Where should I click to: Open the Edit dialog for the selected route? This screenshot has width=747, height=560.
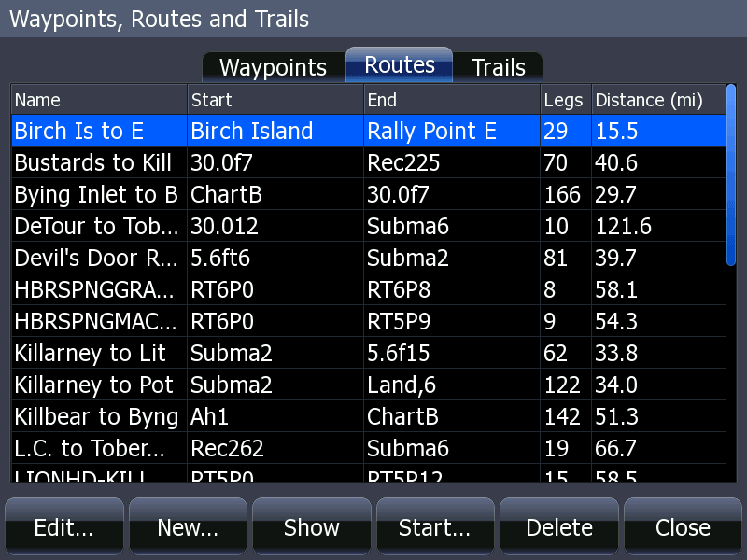point(63,526)
